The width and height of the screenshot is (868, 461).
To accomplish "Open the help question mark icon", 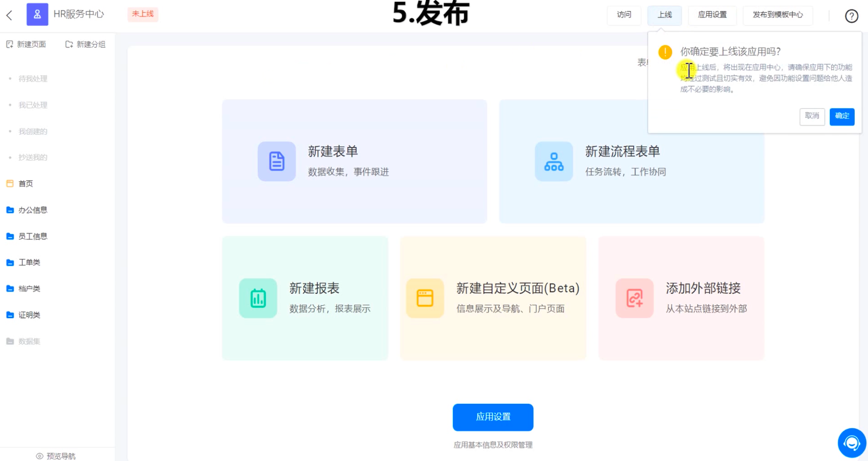I will click(x=852, y=16).
